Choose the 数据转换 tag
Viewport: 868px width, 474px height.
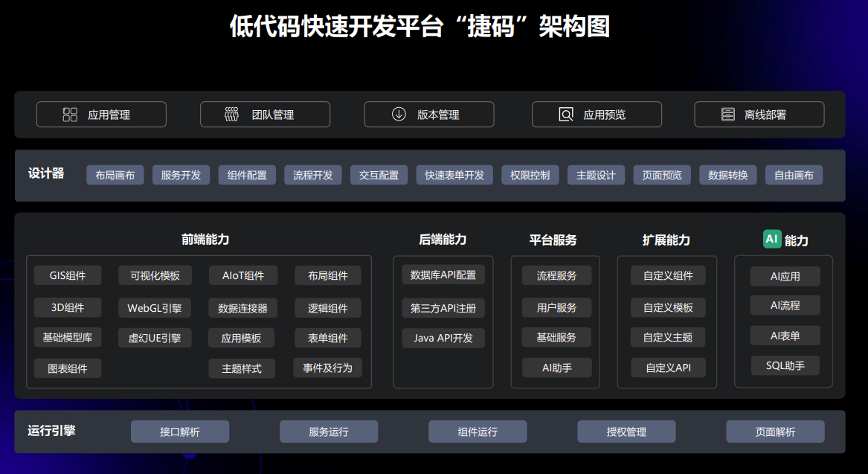point(728,175)
